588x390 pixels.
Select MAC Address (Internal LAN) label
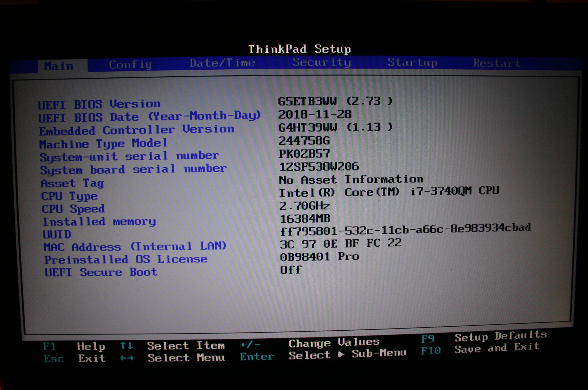pos(135,247)
